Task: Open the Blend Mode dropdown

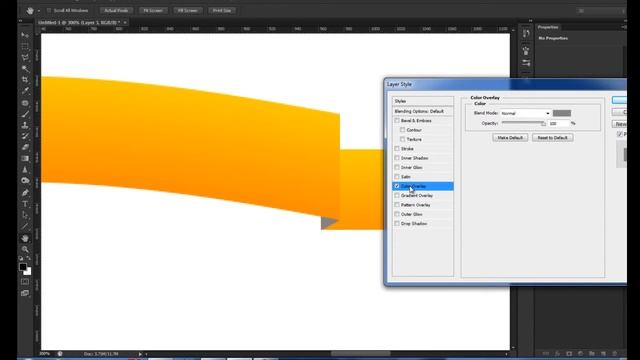Action: coord(525,113)
